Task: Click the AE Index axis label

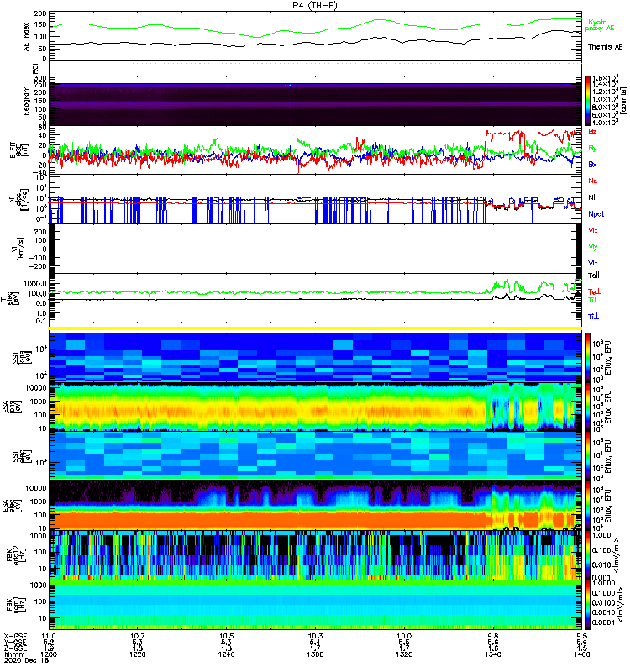Action: (27, 37)
